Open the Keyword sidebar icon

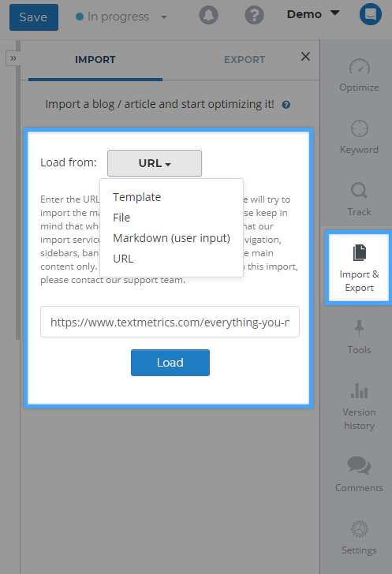tap(360, 129)
